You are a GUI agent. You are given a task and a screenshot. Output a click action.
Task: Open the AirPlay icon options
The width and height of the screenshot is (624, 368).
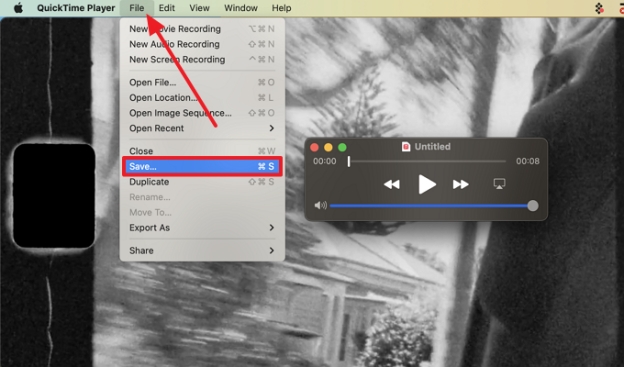point(499,184)
